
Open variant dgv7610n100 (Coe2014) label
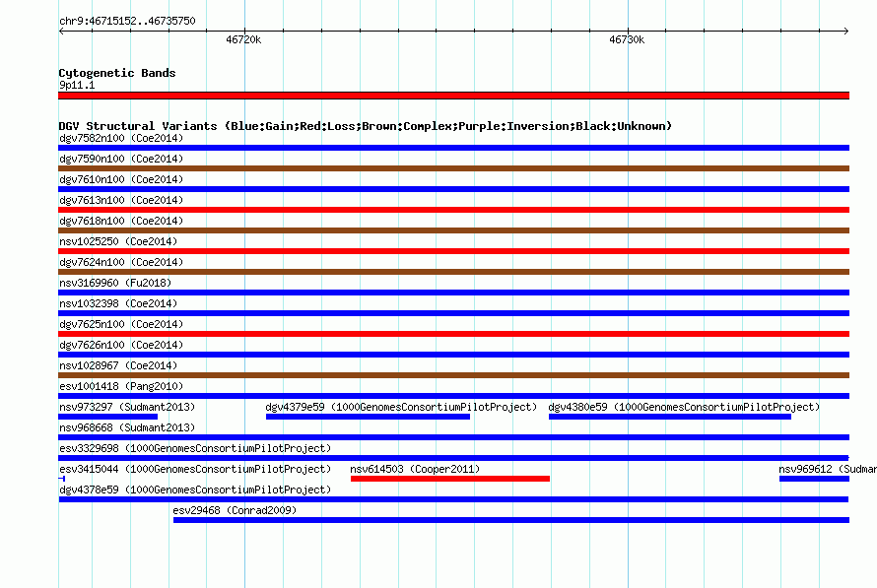(121, 179)
